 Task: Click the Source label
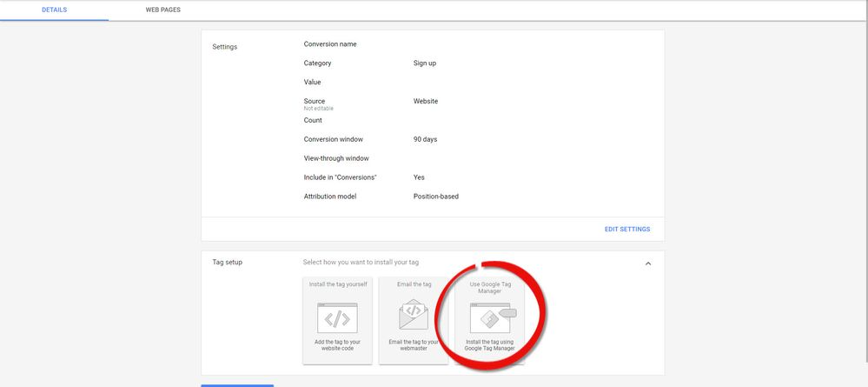[315, 102]
